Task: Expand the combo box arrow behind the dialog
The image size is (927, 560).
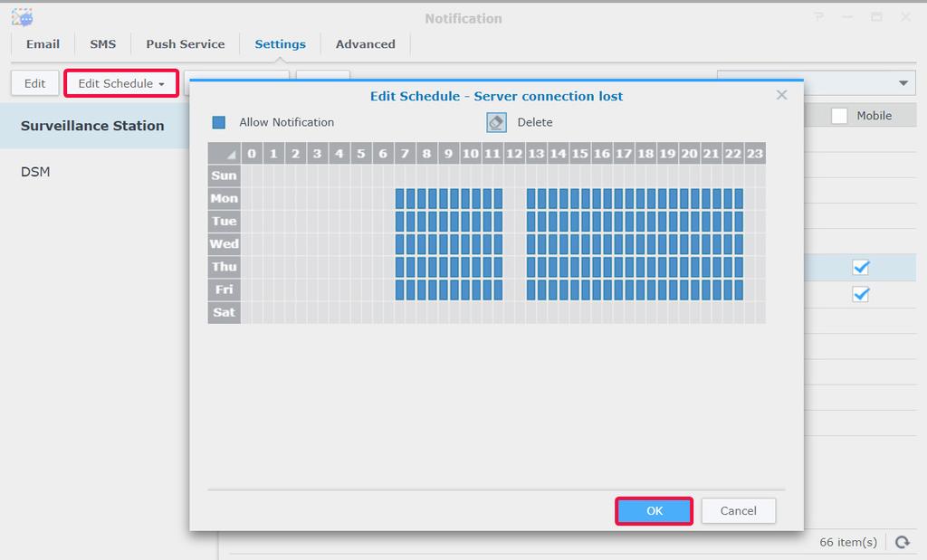Action: (x=903, y=83)
